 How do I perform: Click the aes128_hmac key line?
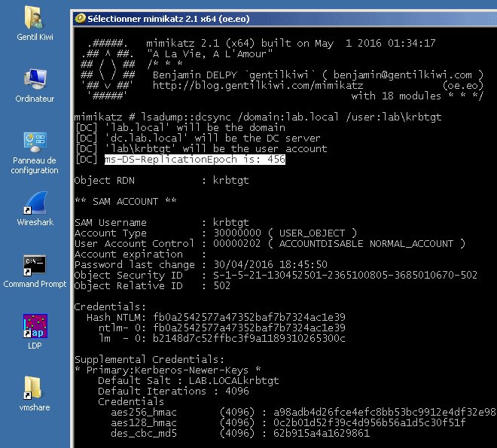pyautogui.click(x=288, y=422)
